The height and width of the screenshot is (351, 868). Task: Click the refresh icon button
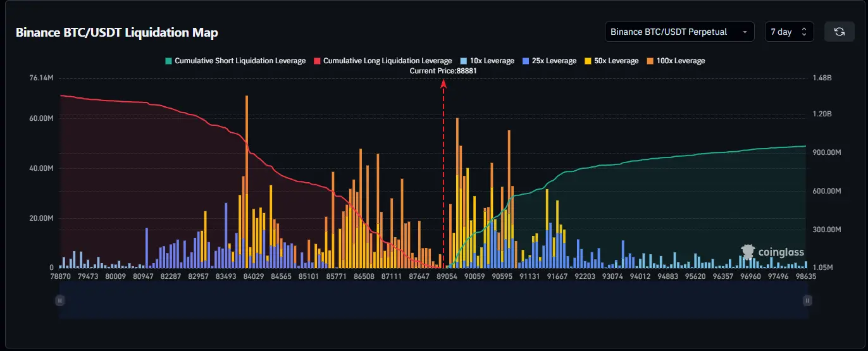coord(839,32)
